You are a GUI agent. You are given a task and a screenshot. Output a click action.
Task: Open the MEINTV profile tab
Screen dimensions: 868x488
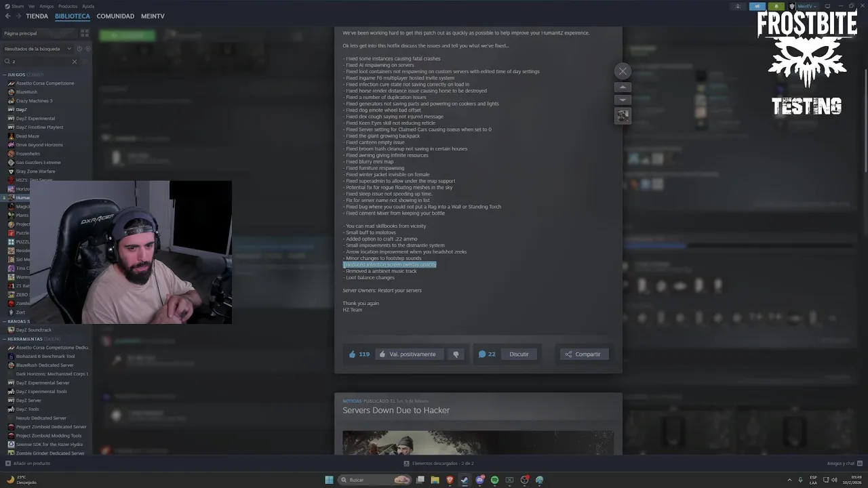coord(153,16)
